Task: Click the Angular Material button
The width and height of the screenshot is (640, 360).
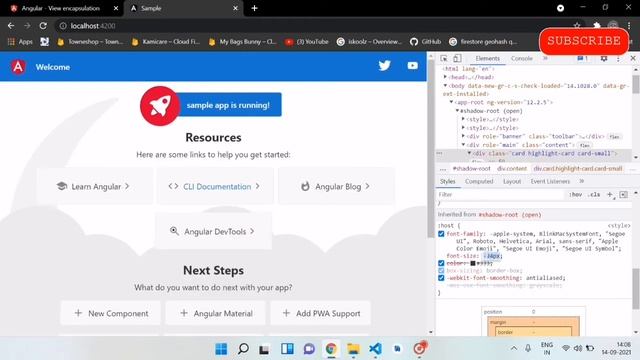Action: (x=216, y=313)
